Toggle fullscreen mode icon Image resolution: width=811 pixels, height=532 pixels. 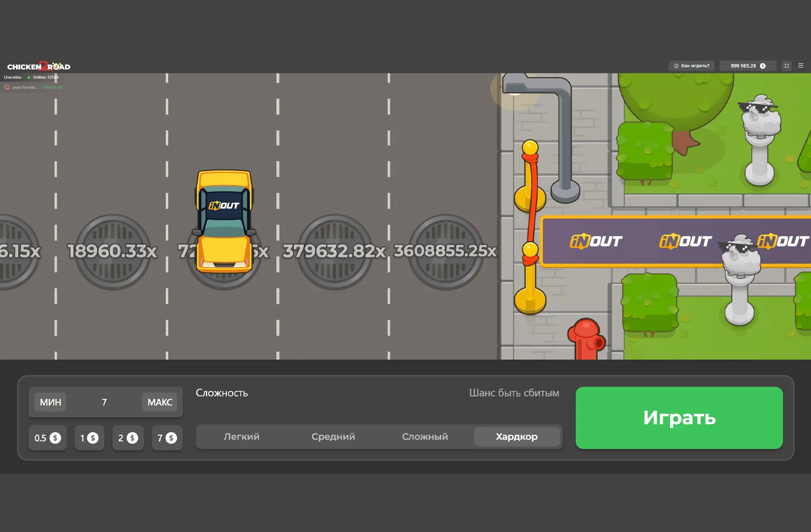tap(787, 66)
